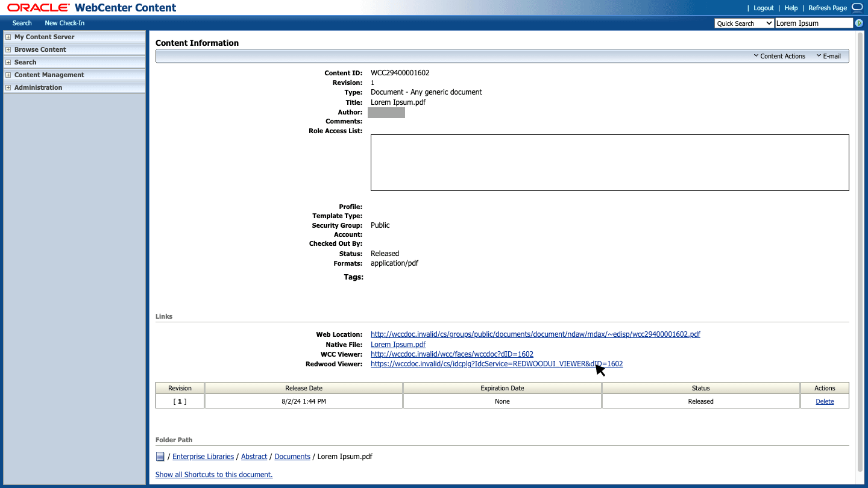The width and height of the screenshot is (868, 488).
Task: Click the vertical page scrollbar
Action: click(x=860, y=253)
